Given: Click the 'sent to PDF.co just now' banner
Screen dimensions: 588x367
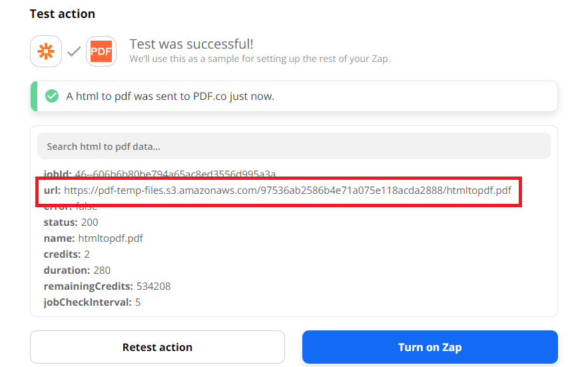Looking at the screenshot, I should pos(170,97).
